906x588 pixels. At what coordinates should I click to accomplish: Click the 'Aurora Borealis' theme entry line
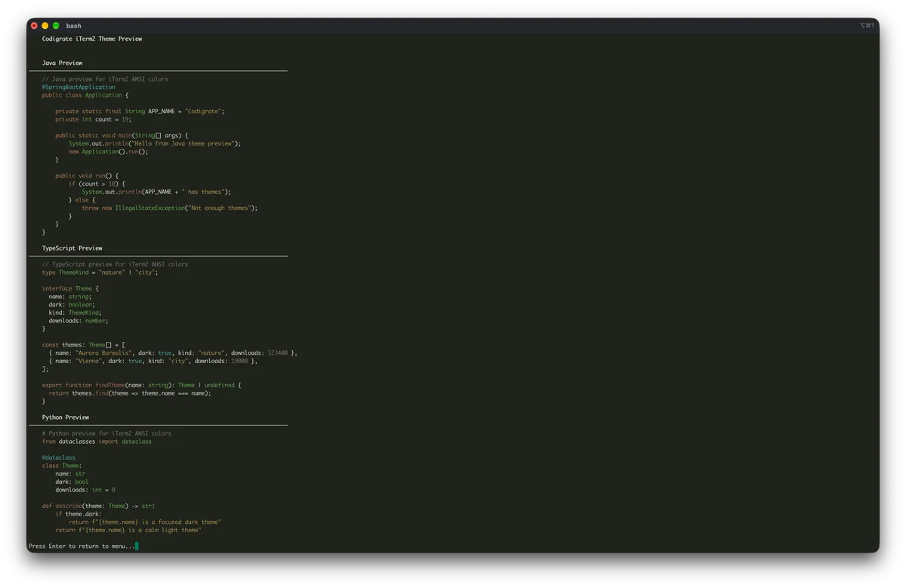pyautogui.click(x=174, y=352)
